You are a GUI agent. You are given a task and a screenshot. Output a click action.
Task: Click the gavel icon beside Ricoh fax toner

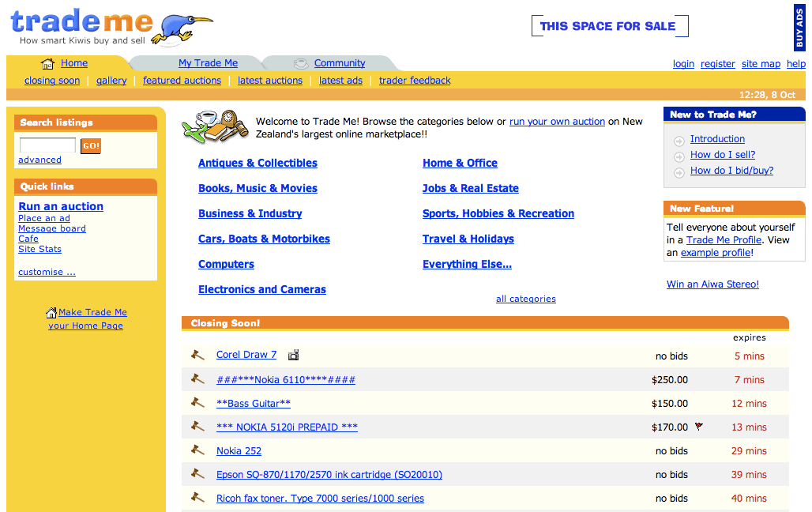click(197, 498)
